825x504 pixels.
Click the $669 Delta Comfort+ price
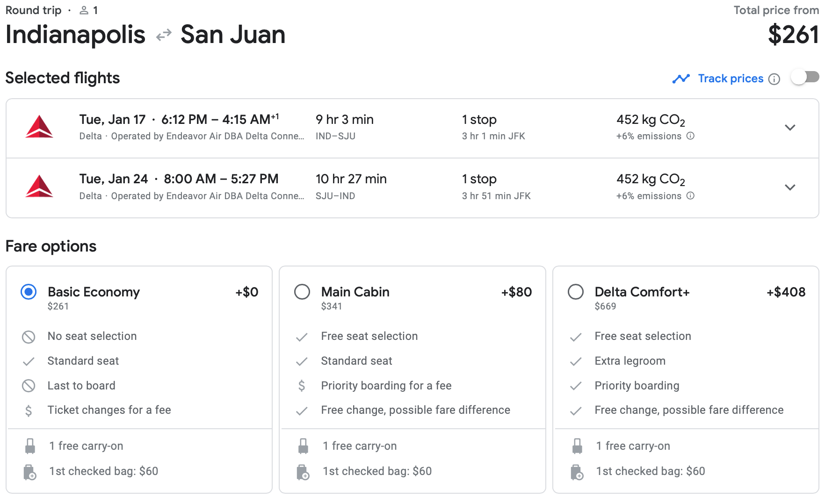coord(605,306)
